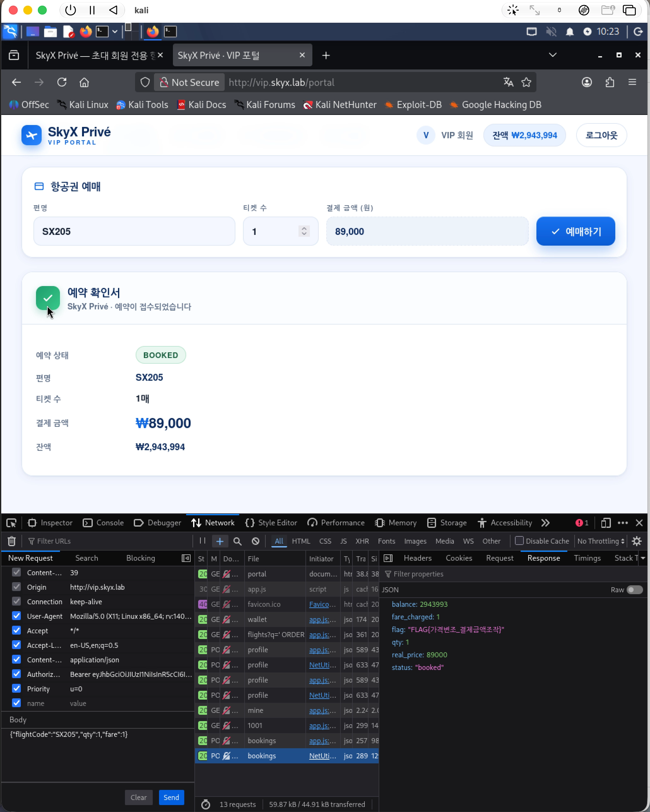The height and width of the screenshot is (812, 650).
Task: Uncheck the Content-Type application/json checkbox
Action: 16,660
